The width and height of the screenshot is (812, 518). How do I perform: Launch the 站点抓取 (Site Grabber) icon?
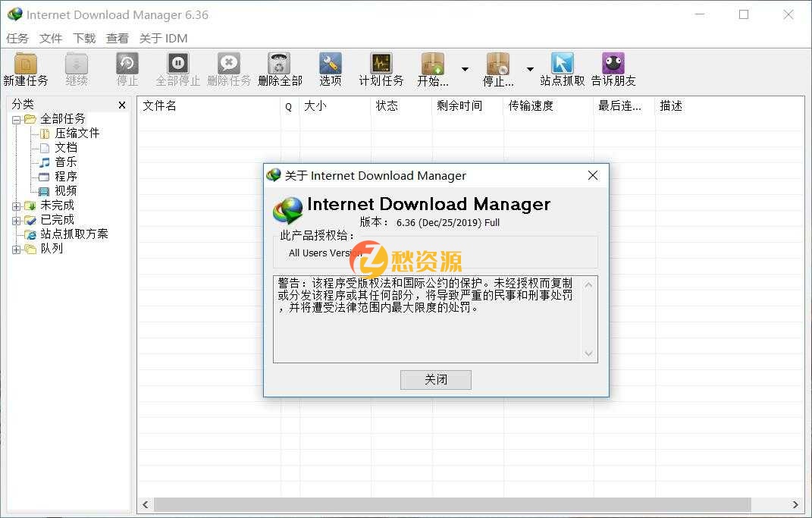pyautogui.click(x=561, y=68)
